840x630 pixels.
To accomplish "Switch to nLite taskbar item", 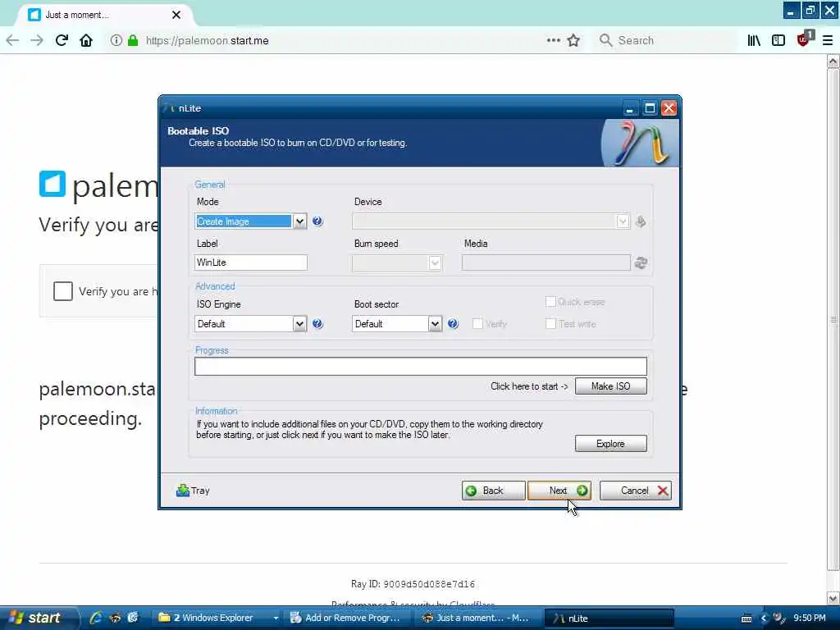I will click(x=609, y=618).
